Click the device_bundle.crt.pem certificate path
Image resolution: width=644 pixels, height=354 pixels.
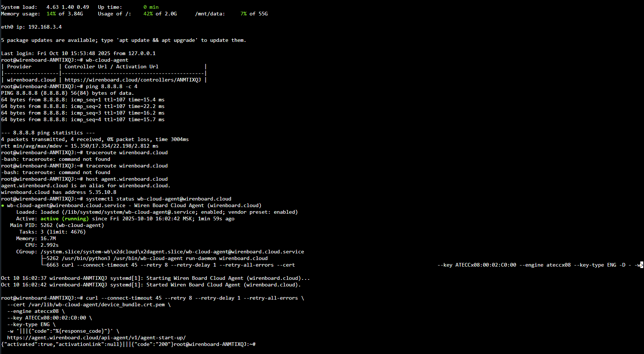click(97, 305)
